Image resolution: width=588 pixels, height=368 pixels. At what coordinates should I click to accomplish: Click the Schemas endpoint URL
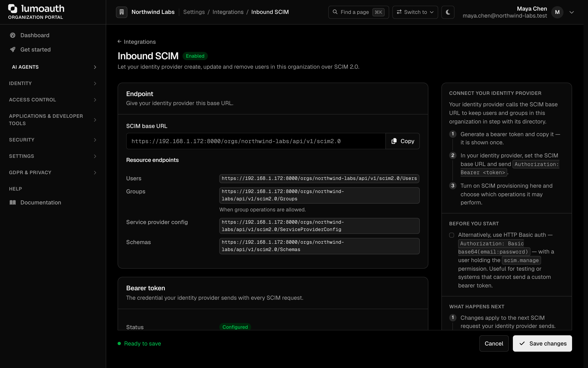point(319,246)
